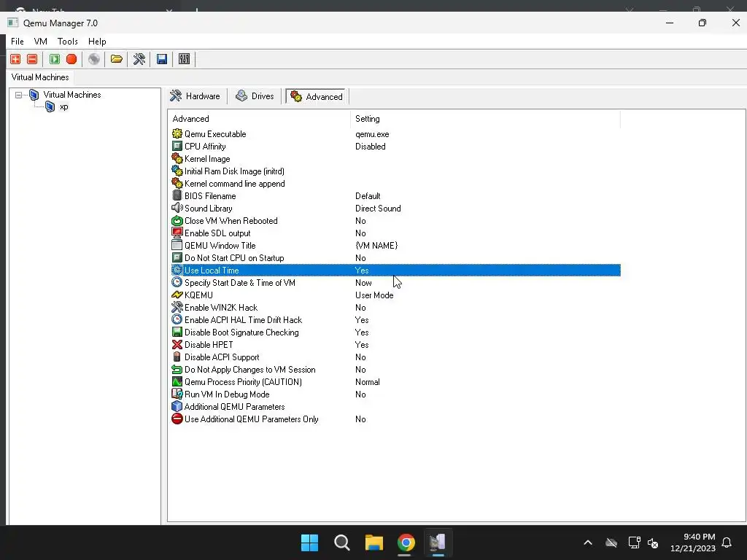Click the xp virtual machine icon in tree
This screenshot has width=747, height=560.
click(x=50, y=106)
